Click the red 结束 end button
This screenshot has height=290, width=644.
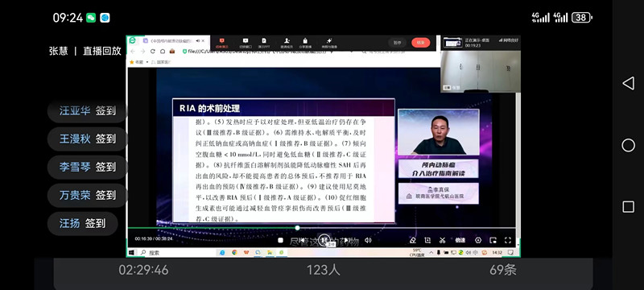click(x=420, y=43)
